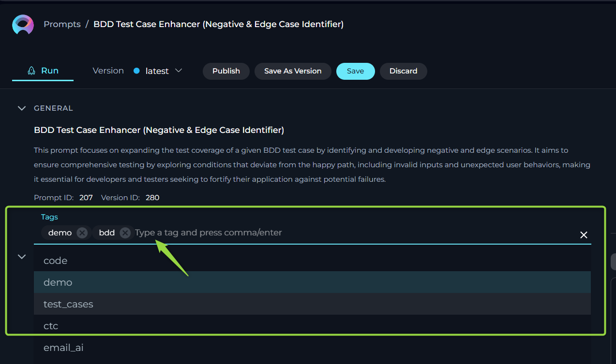Click the Publish button

[226, 71]
